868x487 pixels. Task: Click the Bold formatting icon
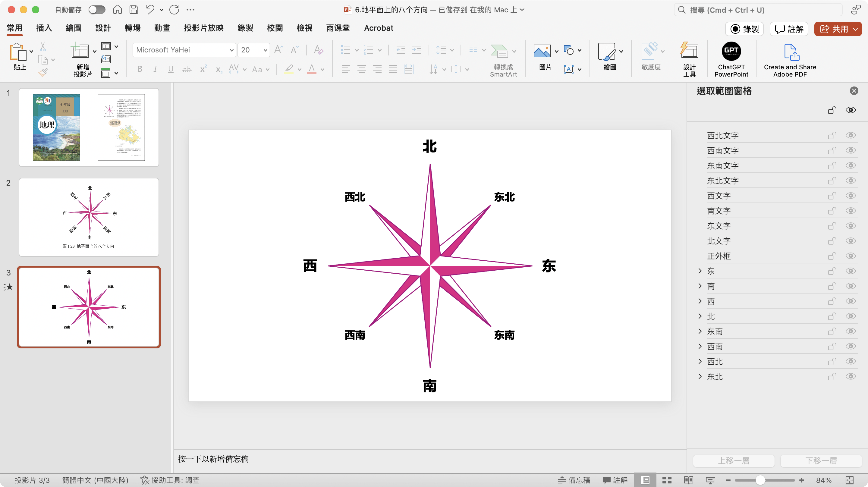click(x=140, y=69)
